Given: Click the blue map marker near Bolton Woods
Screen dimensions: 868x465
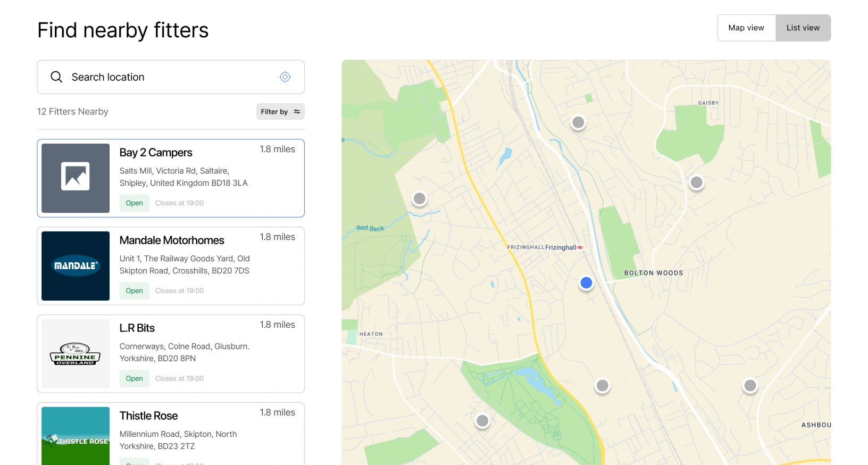Looking at the screenshot, I should (x=586, y=283).
